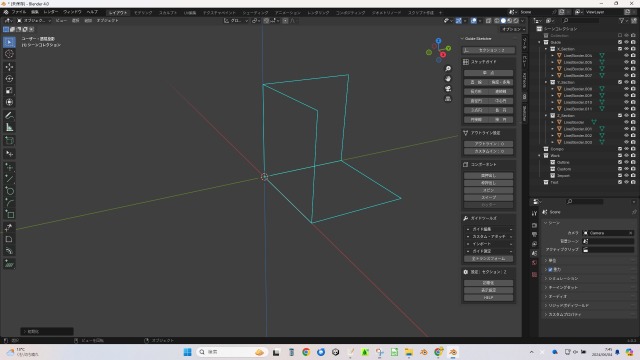Screen dimensions: 640x360
Task: Click the Windows Start button
Action: [x=187, y=352]
